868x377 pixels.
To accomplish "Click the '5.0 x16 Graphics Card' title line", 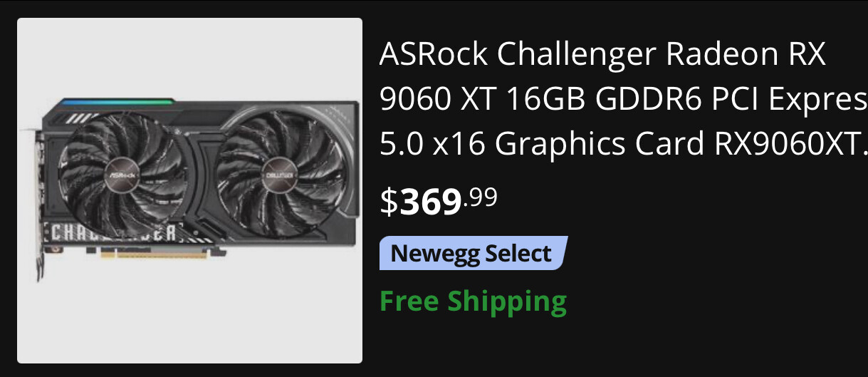I will tap(543, 145).
